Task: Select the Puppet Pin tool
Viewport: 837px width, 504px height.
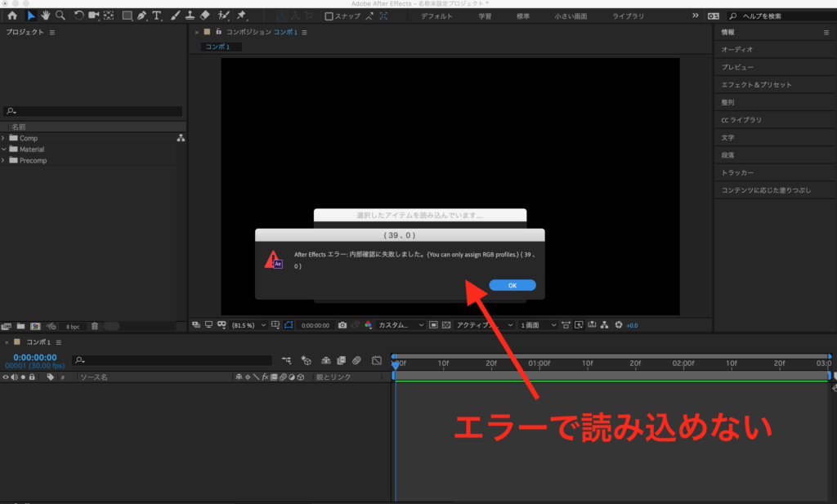Action: pos(241,16)
